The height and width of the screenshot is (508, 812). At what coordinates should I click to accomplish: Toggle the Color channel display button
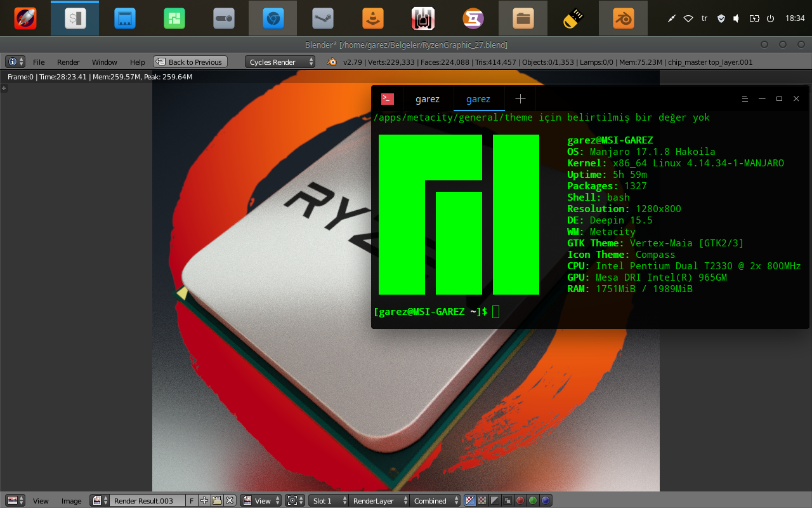pyautogui.click(x=482, y=500)
